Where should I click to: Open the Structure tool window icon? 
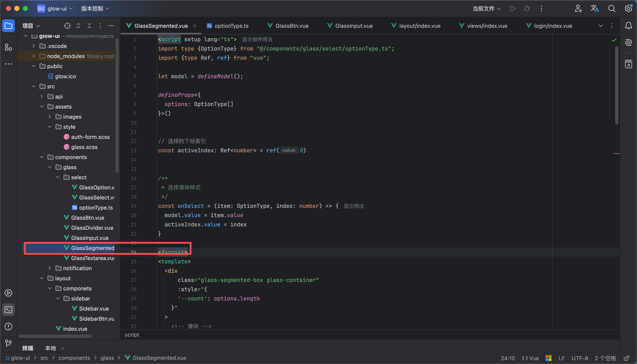8,47
